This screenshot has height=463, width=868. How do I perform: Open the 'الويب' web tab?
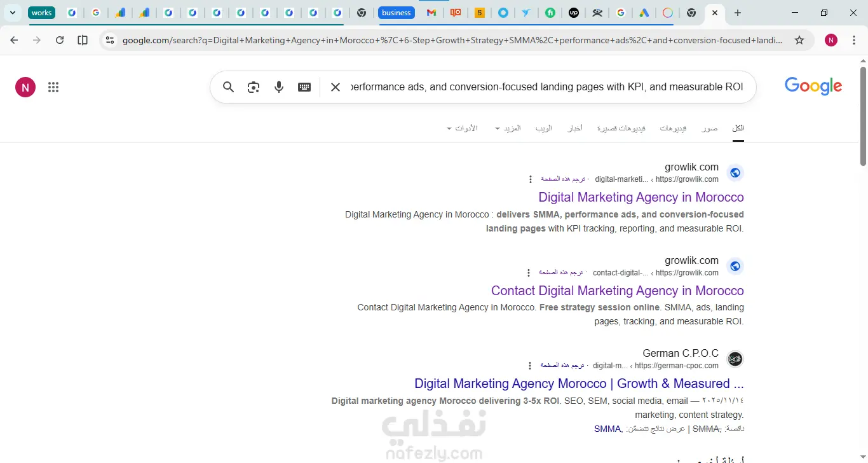pyautogui.click(x=544, y=128)
